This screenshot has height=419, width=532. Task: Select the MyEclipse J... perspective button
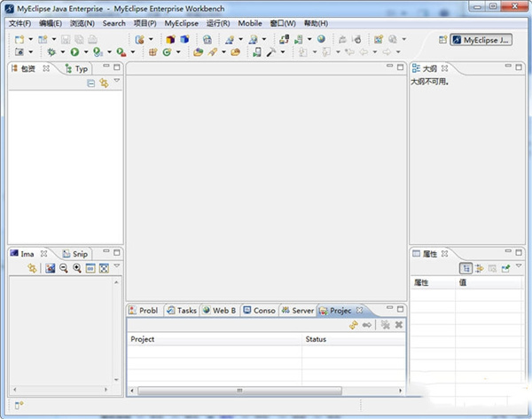click(481, 40)
